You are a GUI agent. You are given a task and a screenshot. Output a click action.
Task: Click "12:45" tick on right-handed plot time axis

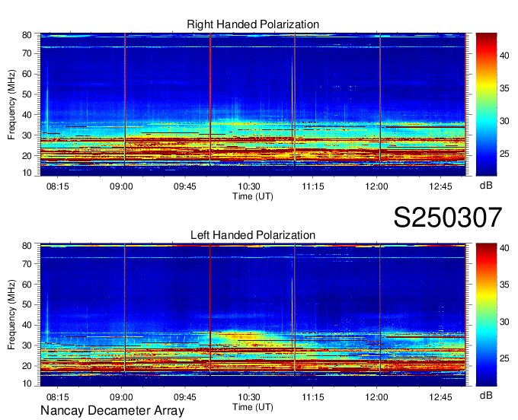(440, 186)
